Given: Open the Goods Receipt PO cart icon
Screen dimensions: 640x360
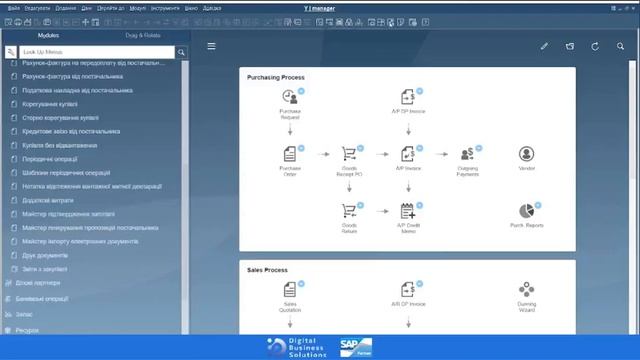Looking at the screenshot, I should click(349, 154).
